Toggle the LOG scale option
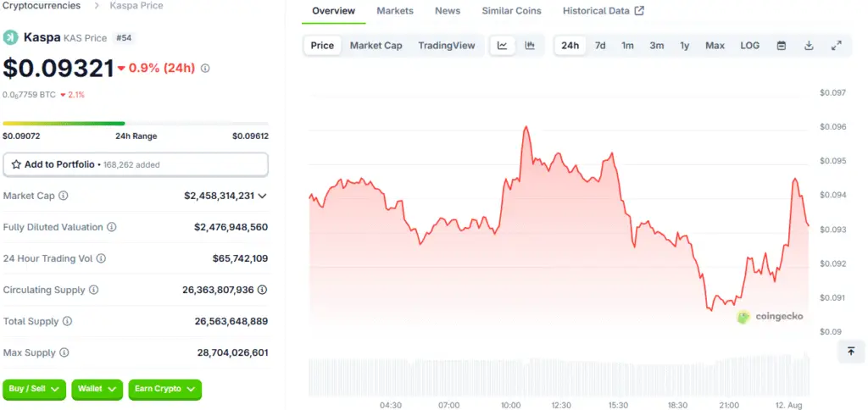The image size is (868, 410). click(x=749, y=46)
